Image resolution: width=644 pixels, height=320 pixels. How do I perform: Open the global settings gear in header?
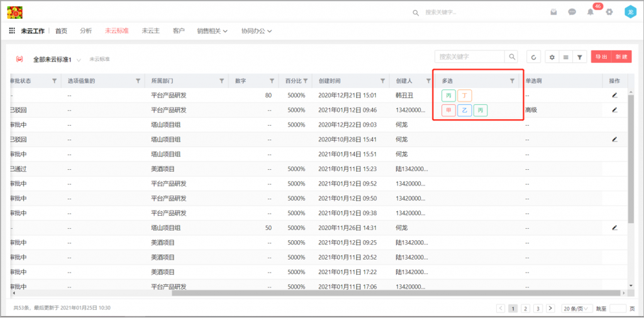click(x=609, y=12)
